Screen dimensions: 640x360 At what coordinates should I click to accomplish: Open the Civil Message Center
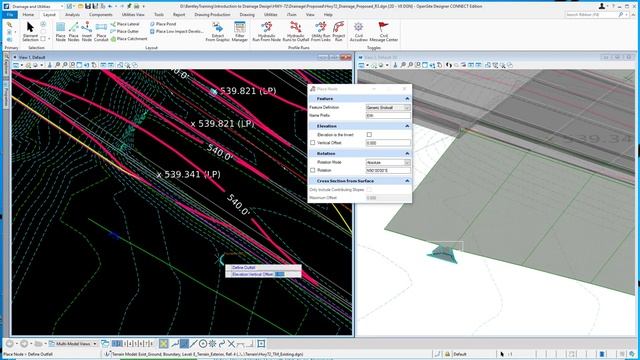coord(383,32)
